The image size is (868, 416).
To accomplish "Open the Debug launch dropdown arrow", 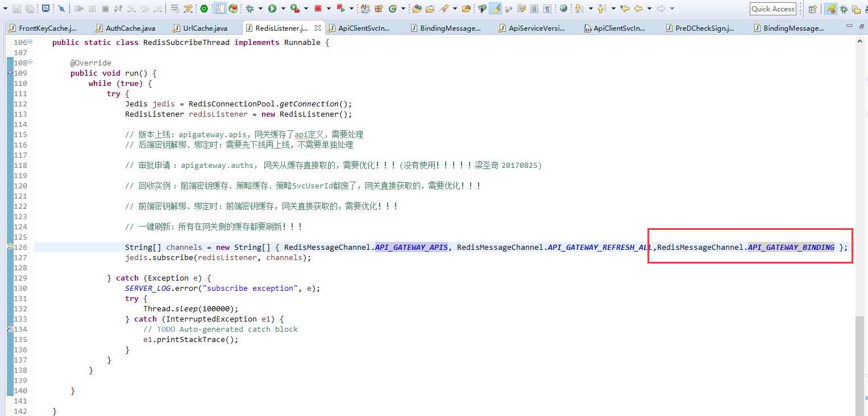I will 260,9.
